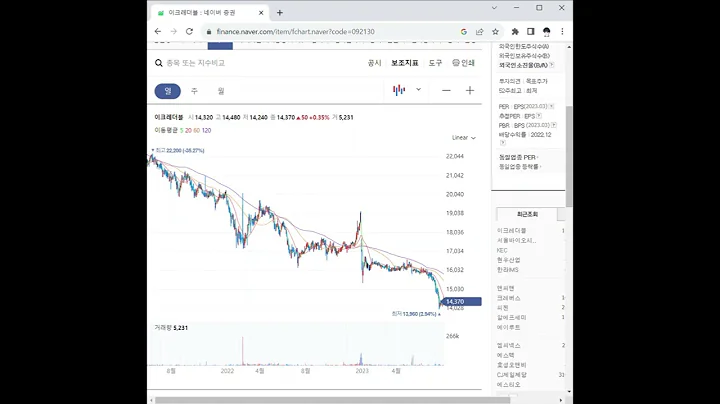Viewport: 720px width, 404px height.
Task: Open 크레버스 in the recent list
Action: [x=508, y=298]
